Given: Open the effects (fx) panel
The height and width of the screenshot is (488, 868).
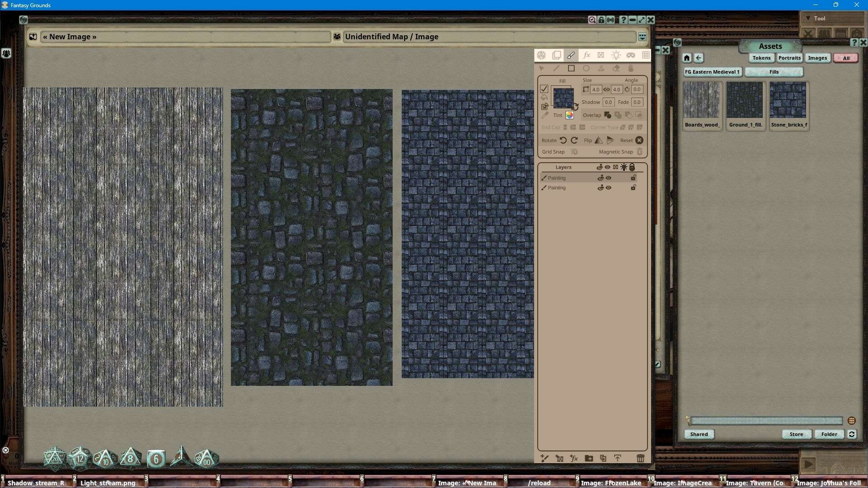Looking at the screenshot, I should 586,55.
